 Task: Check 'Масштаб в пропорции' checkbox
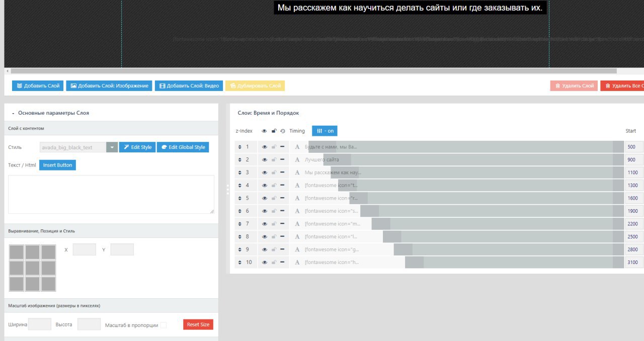(x=163, y=325)
